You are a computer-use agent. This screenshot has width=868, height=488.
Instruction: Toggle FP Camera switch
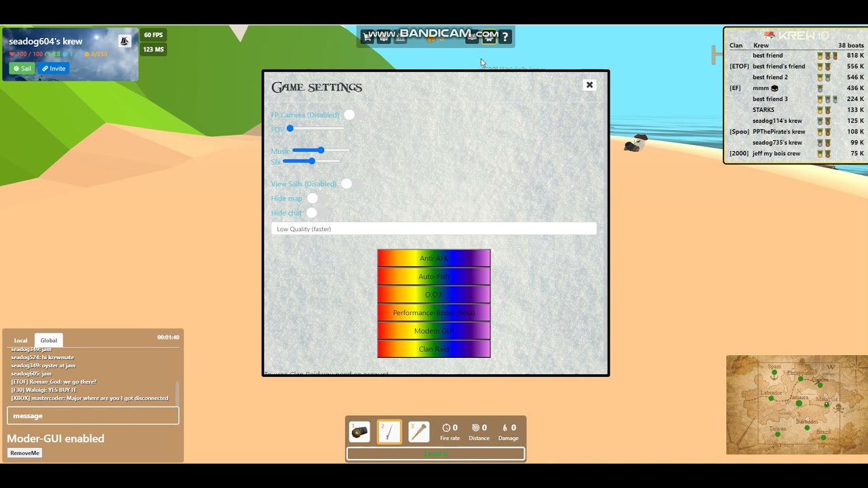tap(349, 115)
